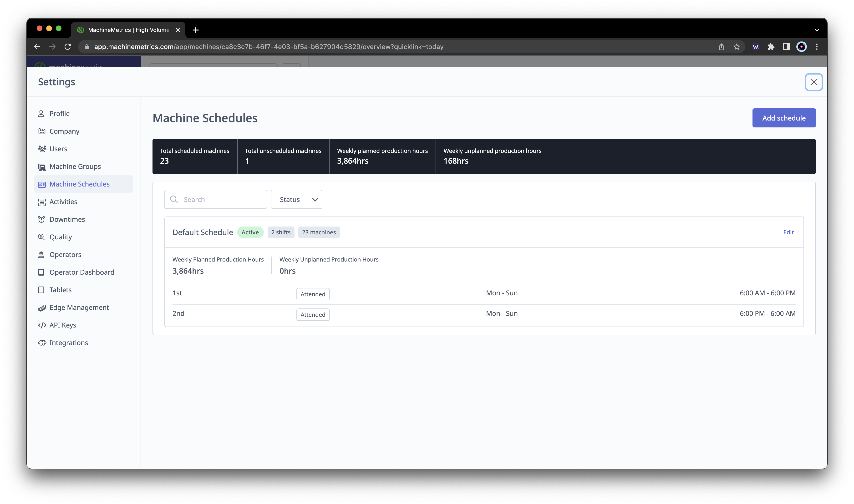This screenshot has height=504, width=854.
Task: Open browser extensions puzzle icon
Action: pyautogui.click(x=771, y=47)
